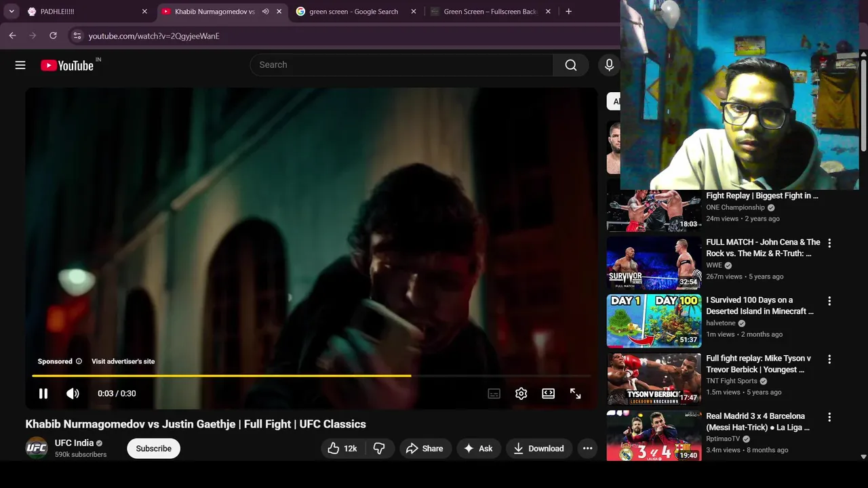Click the YouTube search input field
Image resolution: width=868 pixels, height=488 pixels.
401,65
